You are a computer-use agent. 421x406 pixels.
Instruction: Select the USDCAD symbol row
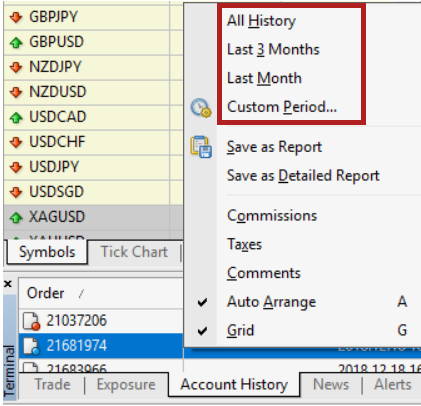(x=93, y=117)
